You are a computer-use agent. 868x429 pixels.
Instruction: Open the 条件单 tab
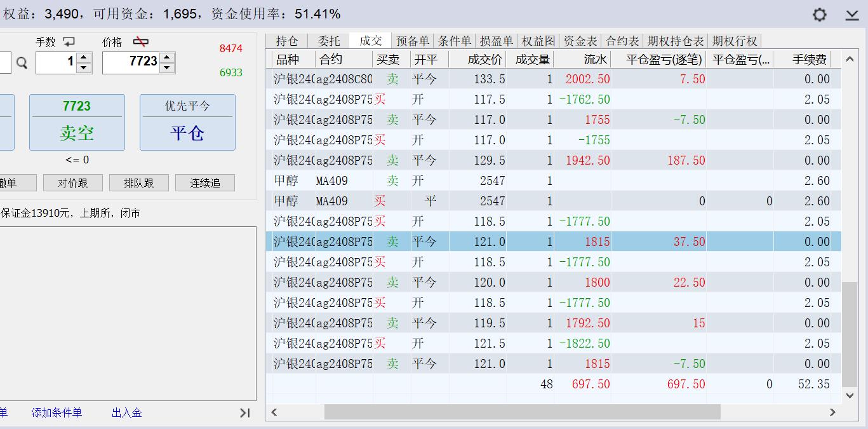tap(455, 41)
